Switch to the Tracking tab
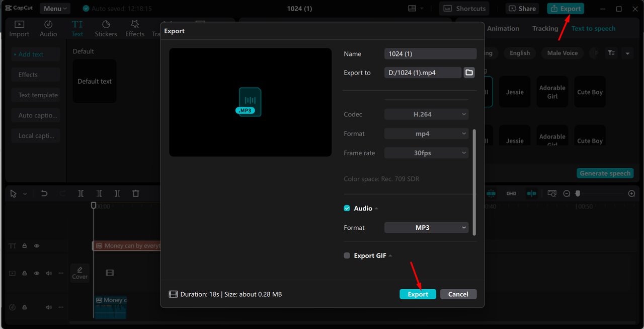 (x=545, y=29)
